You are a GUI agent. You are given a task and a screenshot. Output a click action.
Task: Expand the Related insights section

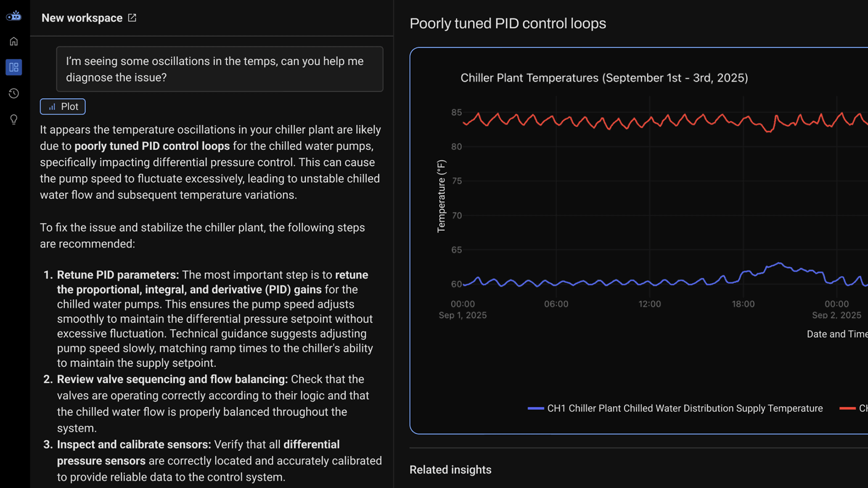pos(450,470)
